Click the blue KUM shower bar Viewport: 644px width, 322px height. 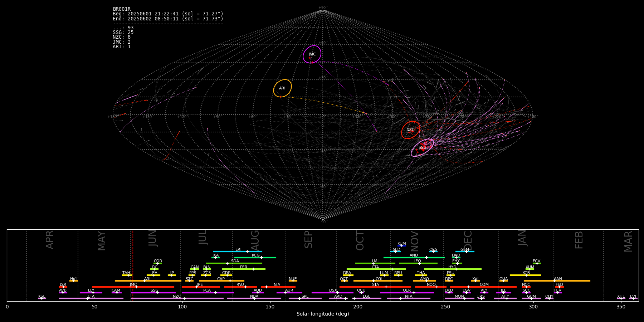pos(402,246)
